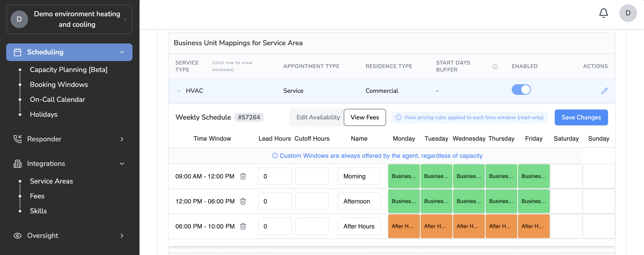This screenshot has width=644, height=255.
Task: Click the Oversight eye icon
Action: 17,235
